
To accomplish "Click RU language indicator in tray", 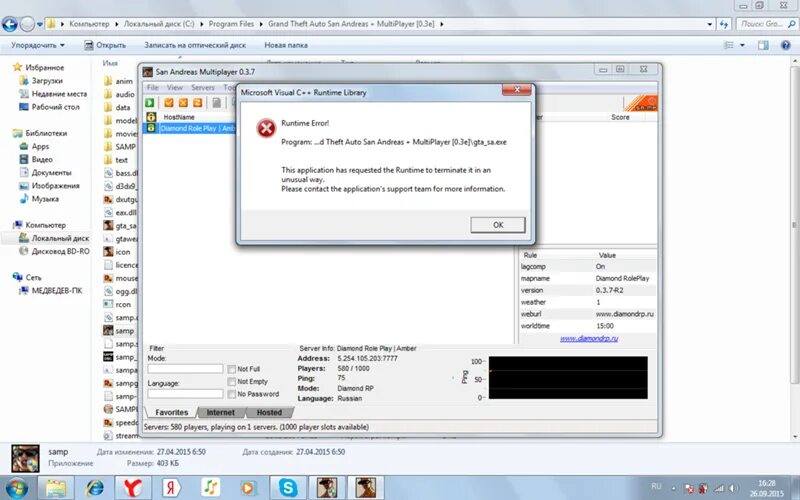I will [656, 486].
